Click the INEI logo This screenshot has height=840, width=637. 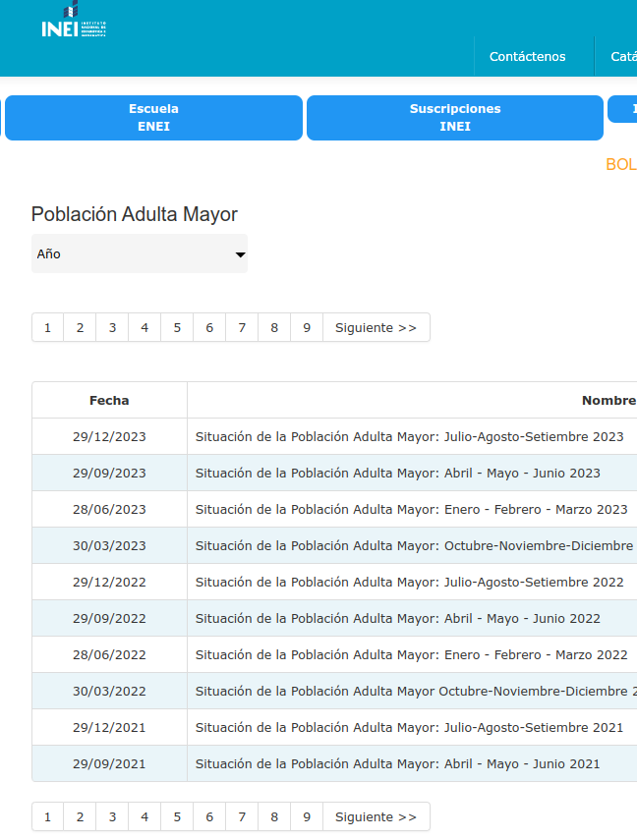click(73, 22)
